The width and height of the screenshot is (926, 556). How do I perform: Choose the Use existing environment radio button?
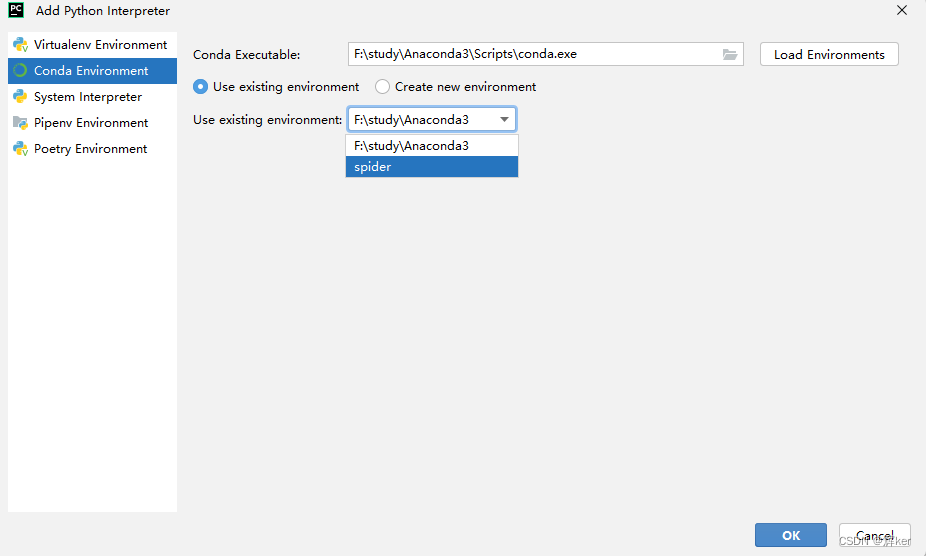201,87
